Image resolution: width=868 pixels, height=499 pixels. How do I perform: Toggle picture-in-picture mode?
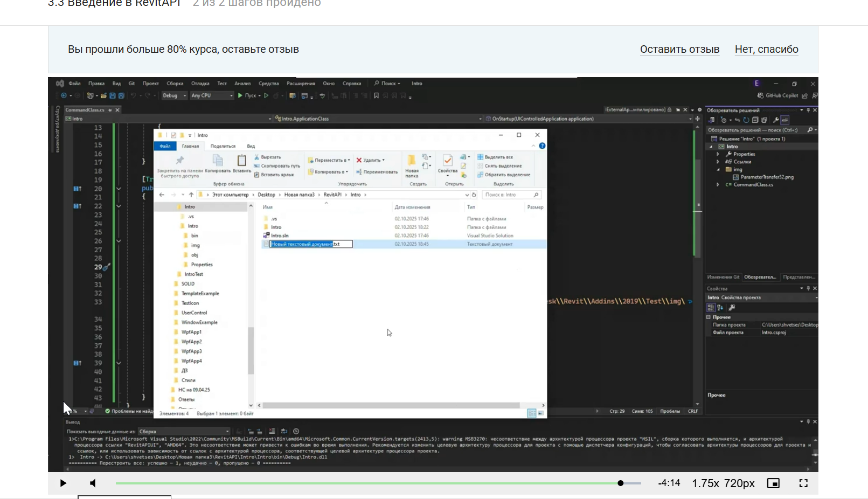tap(773, 483)
